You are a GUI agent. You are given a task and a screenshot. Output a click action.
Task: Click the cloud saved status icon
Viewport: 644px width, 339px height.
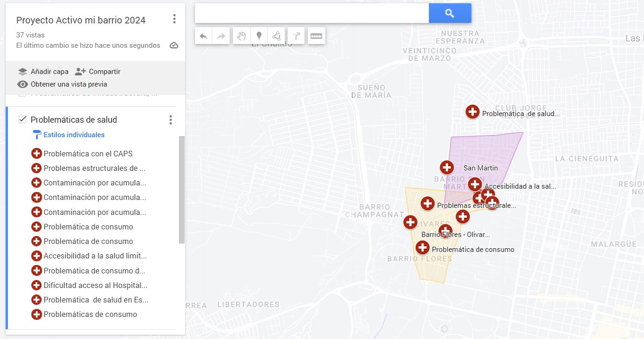tap(174, 45)
